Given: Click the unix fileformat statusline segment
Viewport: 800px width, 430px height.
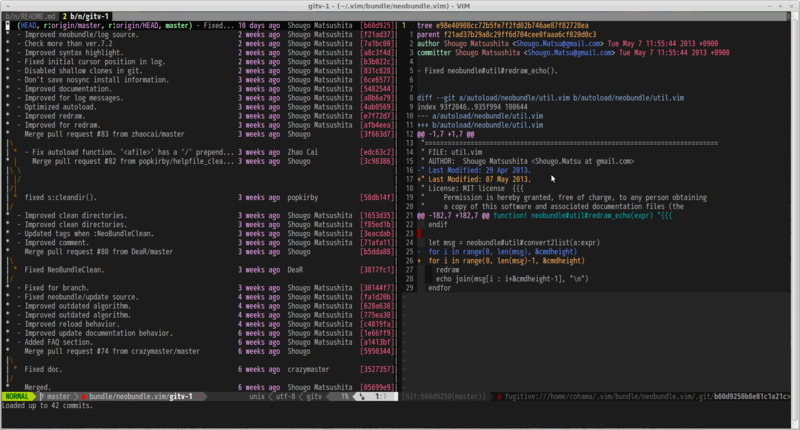Looking at the screenshot, I should click(257, 396).
